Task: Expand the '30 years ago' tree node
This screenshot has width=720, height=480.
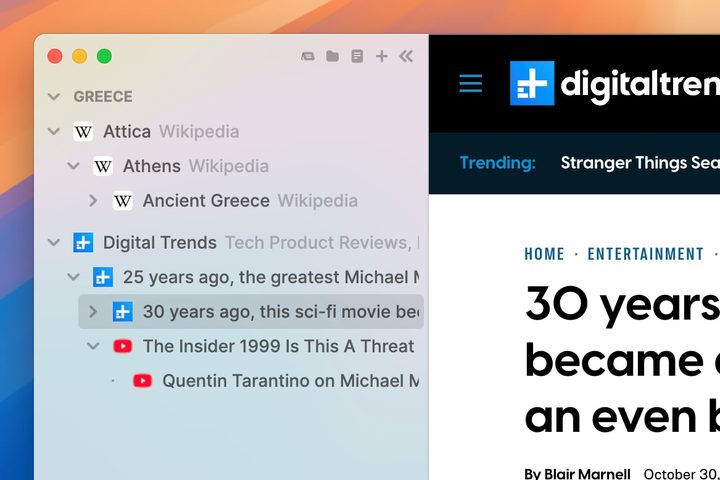Action: (x=93, y=311)
